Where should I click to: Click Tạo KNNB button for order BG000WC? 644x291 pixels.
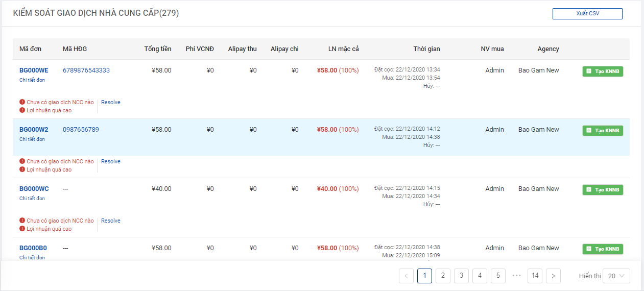click(x=603, y=190)
